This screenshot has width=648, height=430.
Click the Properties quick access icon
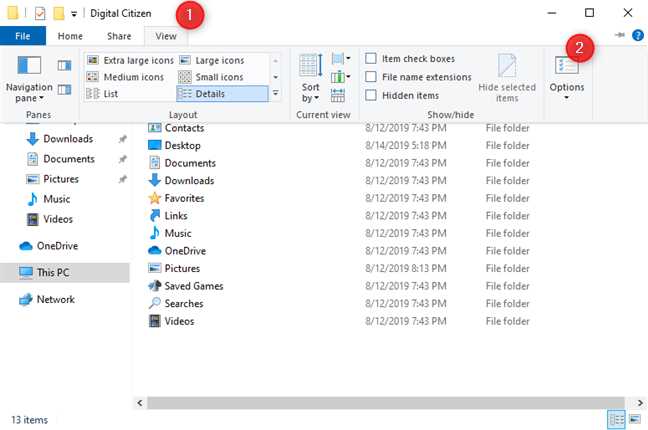coord(40,14)
